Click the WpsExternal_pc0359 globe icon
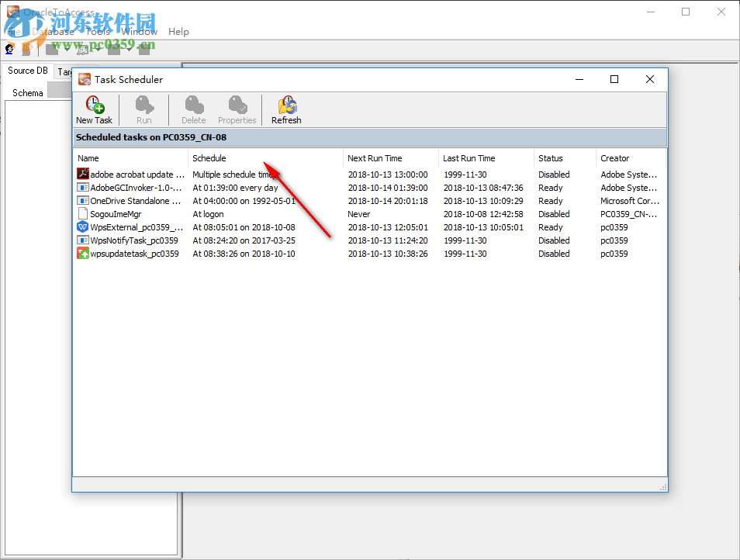This screenshot has height=560, width=740. tap(82, 226)
